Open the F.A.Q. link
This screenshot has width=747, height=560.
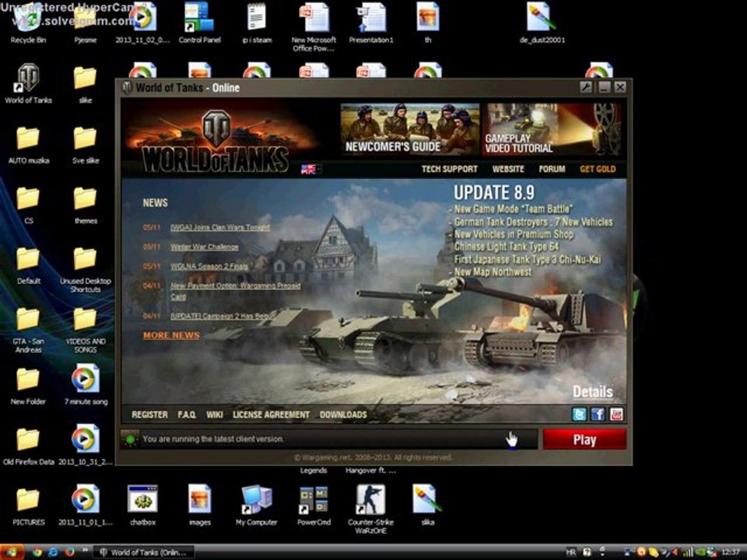point(187,415)
